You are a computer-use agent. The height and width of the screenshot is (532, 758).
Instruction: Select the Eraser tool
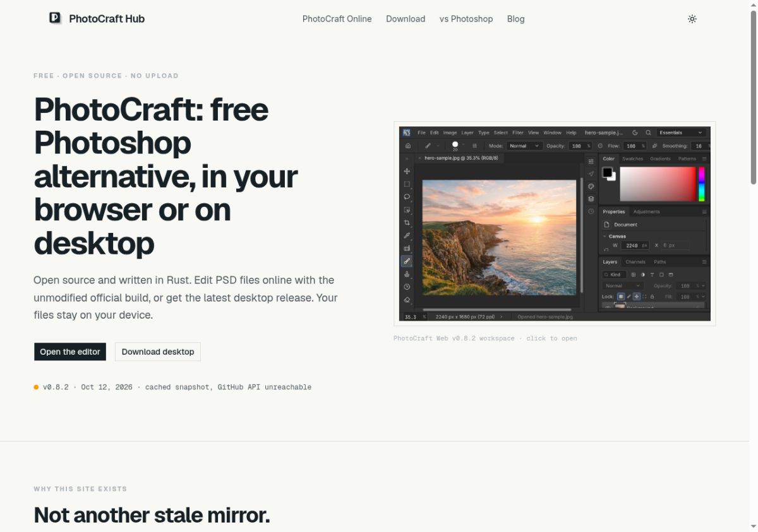(407, 300)
